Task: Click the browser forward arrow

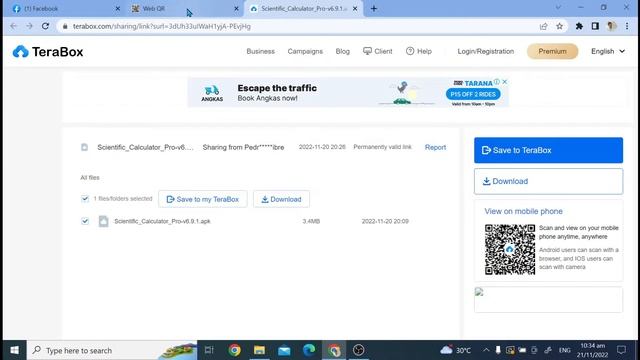Action: (x=29, y=26)
